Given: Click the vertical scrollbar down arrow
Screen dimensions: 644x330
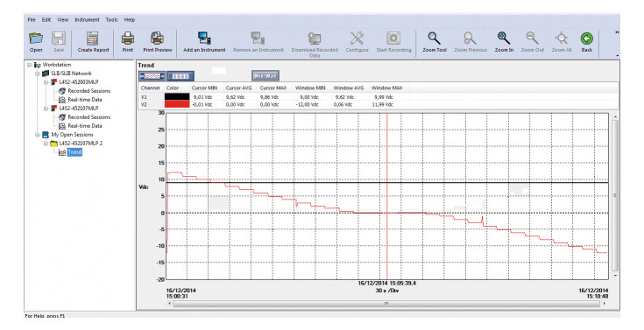Looking at the screenshot, I should (x=615, y=276).
